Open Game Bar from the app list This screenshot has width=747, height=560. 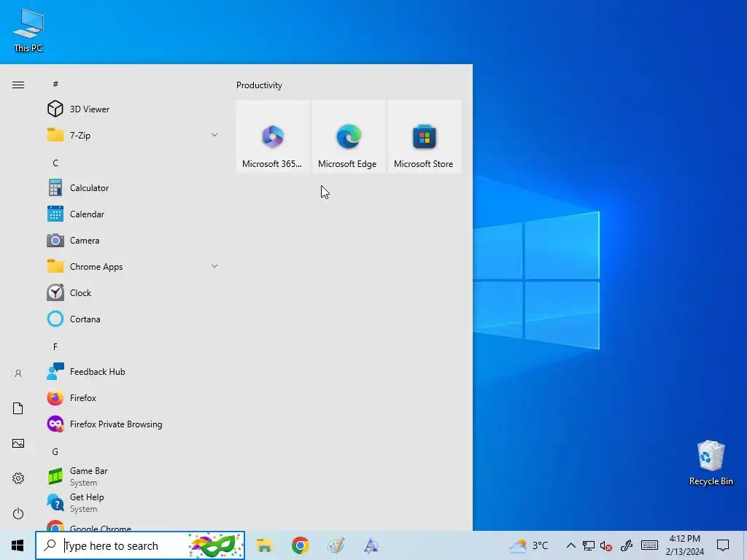pos(133,476)
